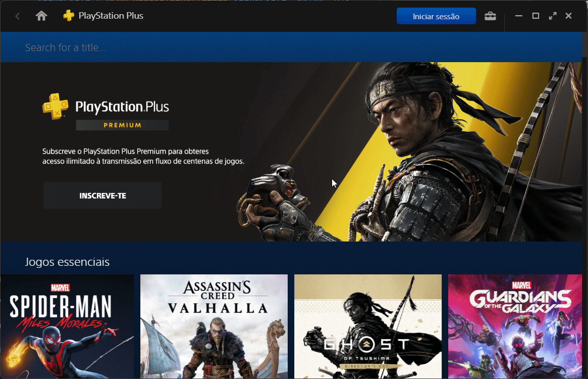The height and width of the screenshot is (379, 588).
Task: Click the PlayStation Plus title text
Action: tap(111, 16)
